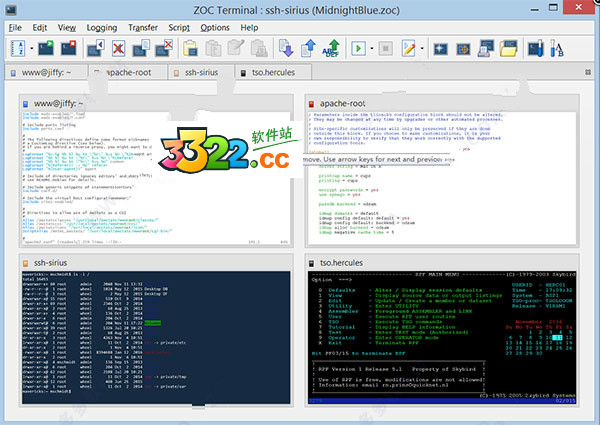Open the Options menu

coord(215,28)
